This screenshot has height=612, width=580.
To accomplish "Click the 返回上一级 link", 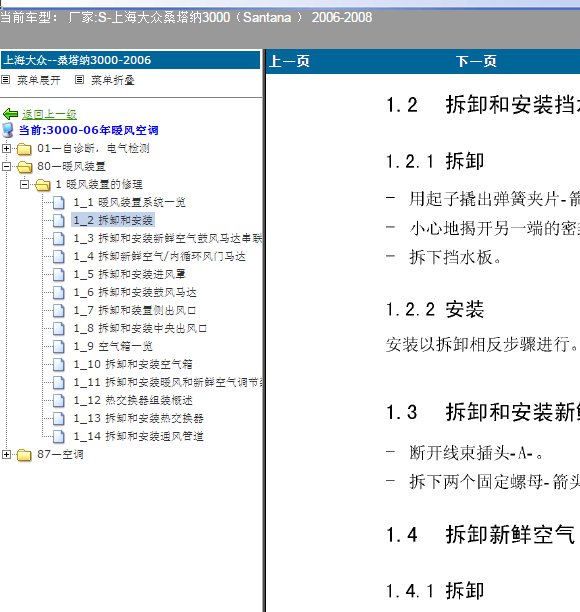I will (x=49, y=114).
